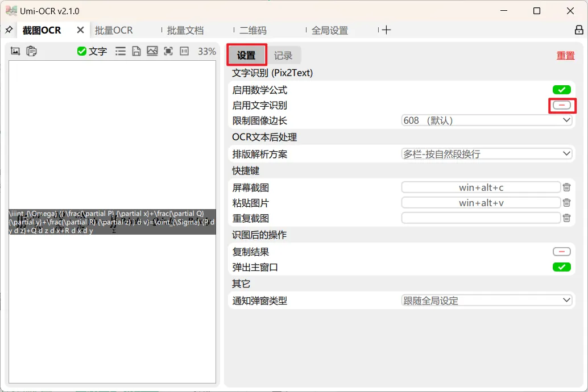588x392 pixels.
Task: Open the 限制图像边长 dropdown
Action: coord(486,120)
